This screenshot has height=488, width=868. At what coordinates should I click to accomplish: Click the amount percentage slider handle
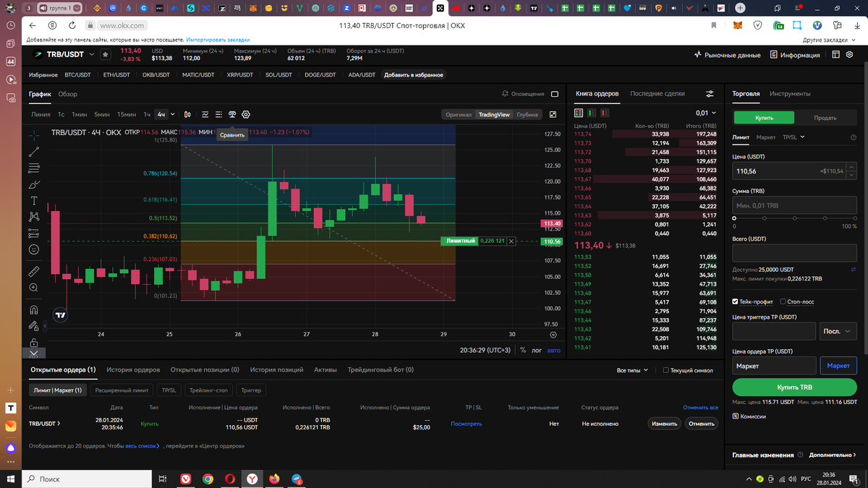point(735,218)
